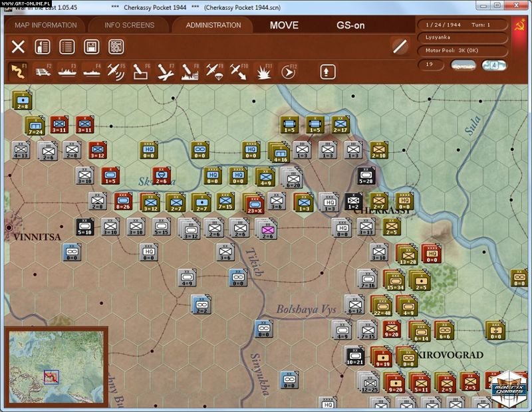
Task: Select the Soviet unit 6=14
Action: point(420,332)
